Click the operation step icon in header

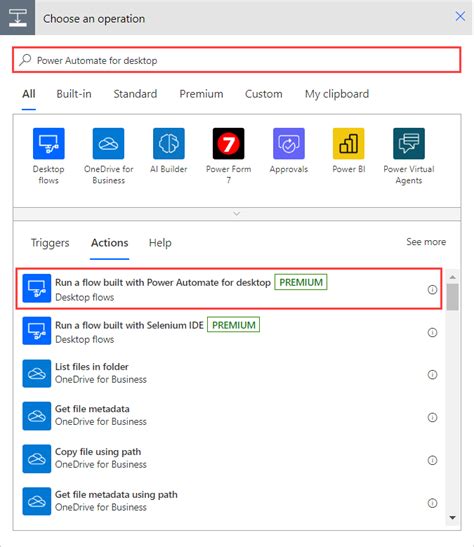(x=17, y=17)
